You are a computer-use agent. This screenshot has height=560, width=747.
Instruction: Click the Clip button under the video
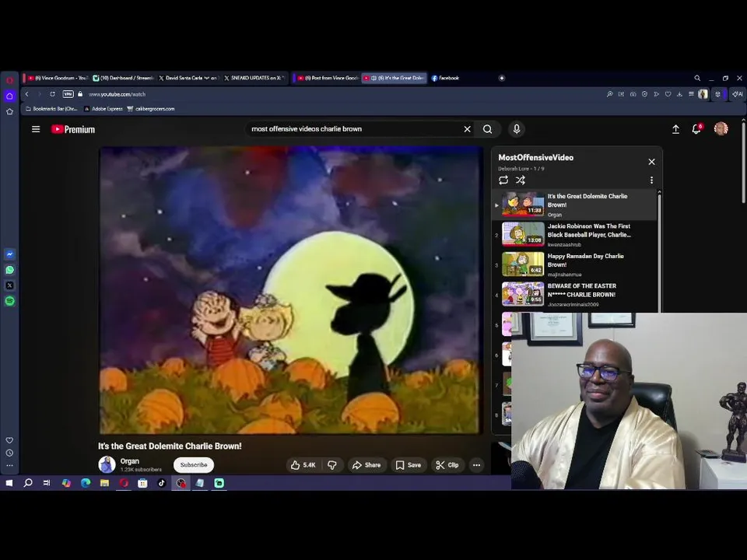tap(447, 465)
